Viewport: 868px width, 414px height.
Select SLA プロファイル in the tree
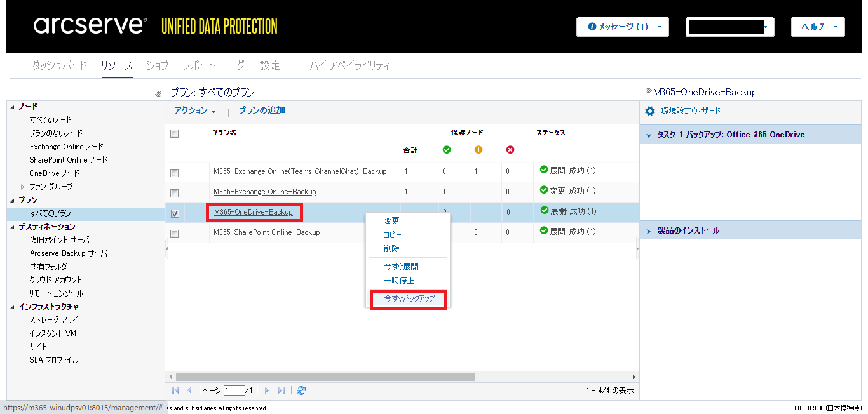(x=54, y=360)
